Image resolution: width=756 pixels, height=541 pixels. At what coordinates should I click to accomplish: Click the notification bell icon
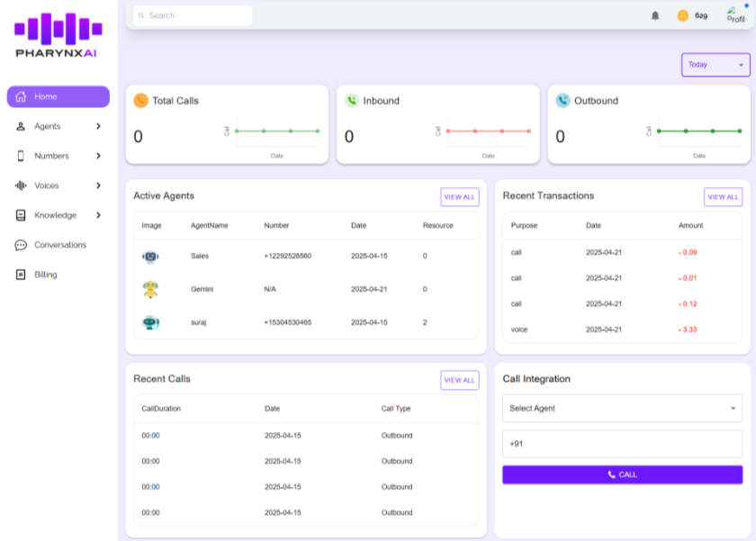click(654, 15)
